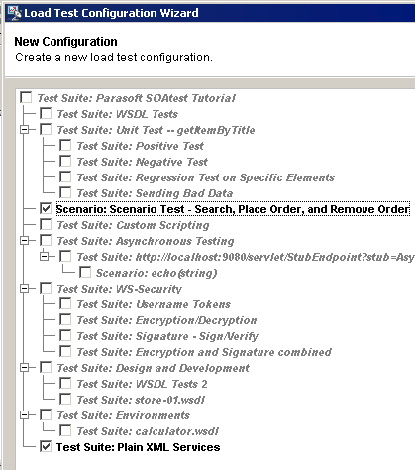Collapse the localhost:9080 StubEndpoint node
Viewport: 415px width, 470px height.
[x=44, y=257]
